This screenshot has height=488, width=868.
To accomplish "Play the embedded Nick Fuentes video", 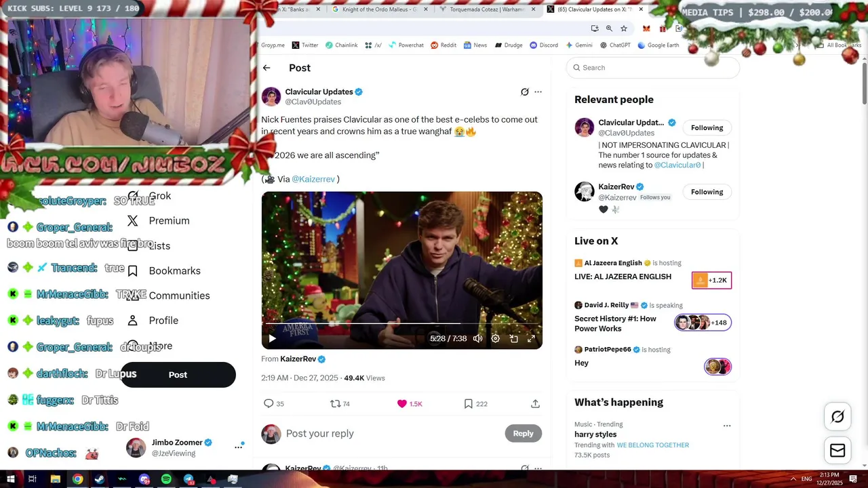I will coord(272,338).
